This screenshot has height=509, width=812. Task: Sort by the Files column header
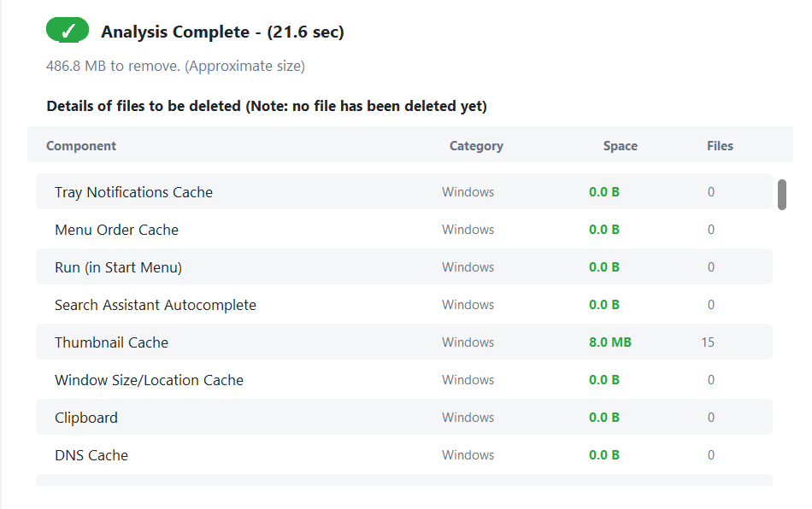[720, 146]
